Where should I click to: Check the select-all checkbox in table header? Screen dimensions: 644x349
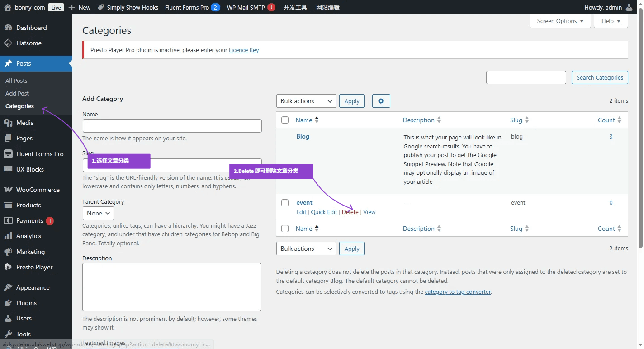point(285,120)
